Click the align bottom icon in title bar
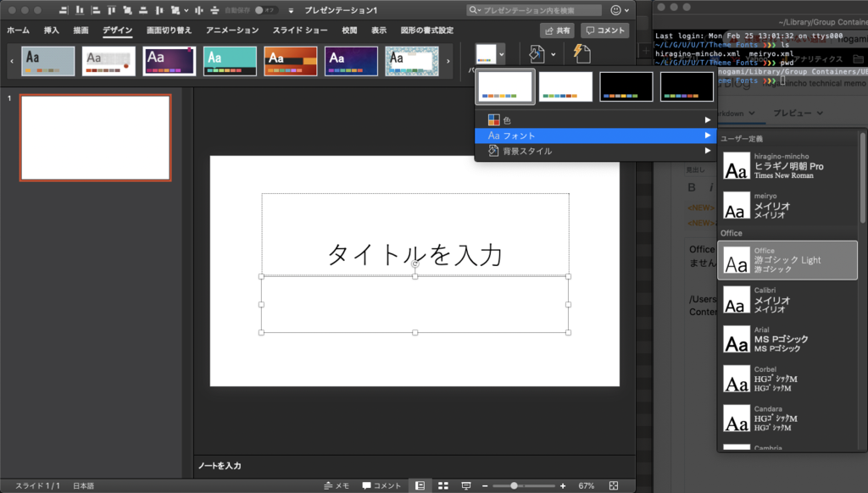The image size is (868, 493). point(80,10)
